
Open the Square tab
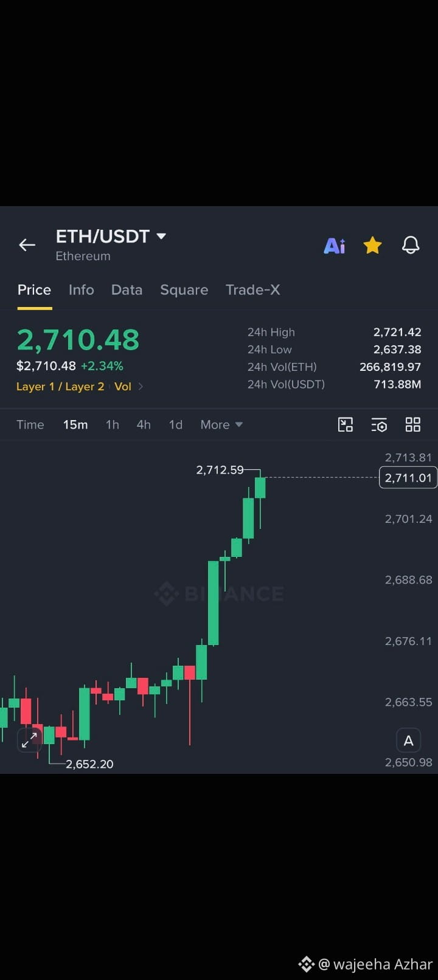point(184,289)
